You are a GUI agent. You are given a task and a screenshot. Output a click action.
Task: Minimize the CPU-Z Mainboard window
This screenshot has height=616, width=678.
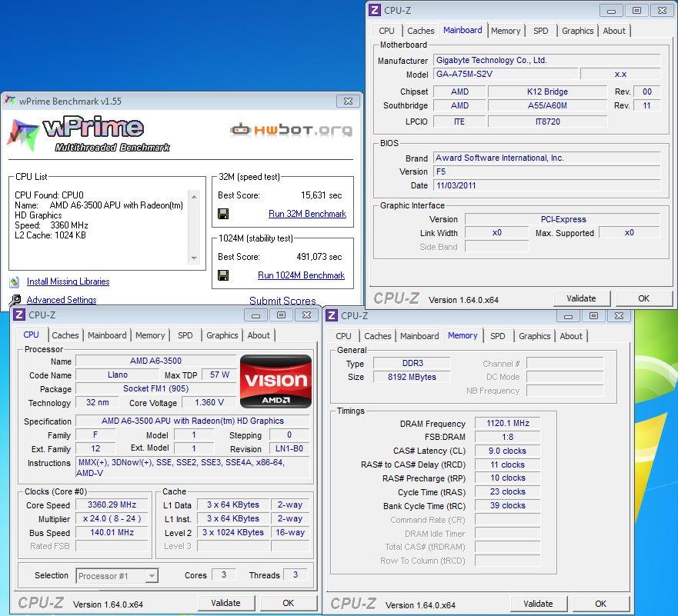(x=611, y=11)
